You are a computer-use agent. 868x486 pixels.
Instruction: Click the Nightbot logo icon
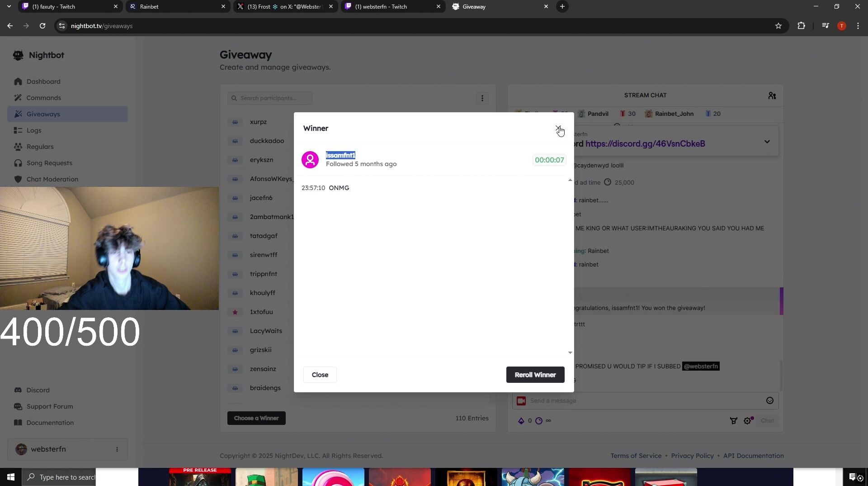[18, 55]
